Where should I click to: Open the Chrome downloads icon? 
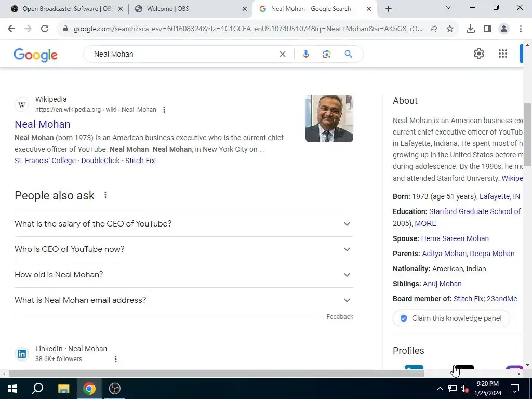471,29
